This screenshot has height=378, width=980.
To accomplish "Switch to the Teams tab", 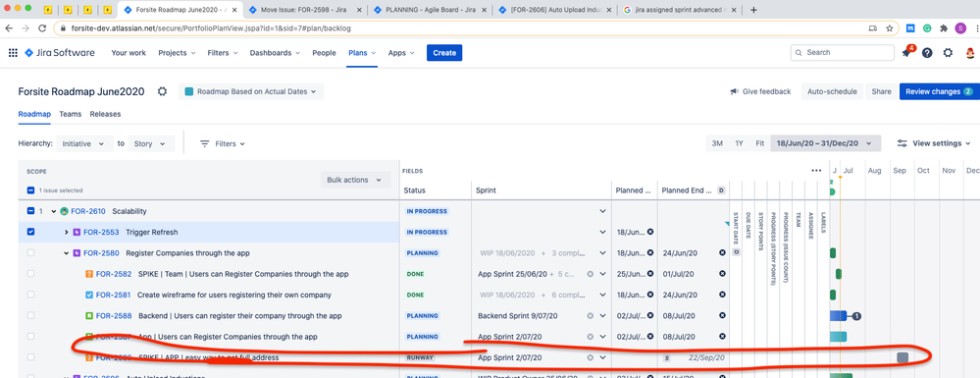I will (71, 115).
